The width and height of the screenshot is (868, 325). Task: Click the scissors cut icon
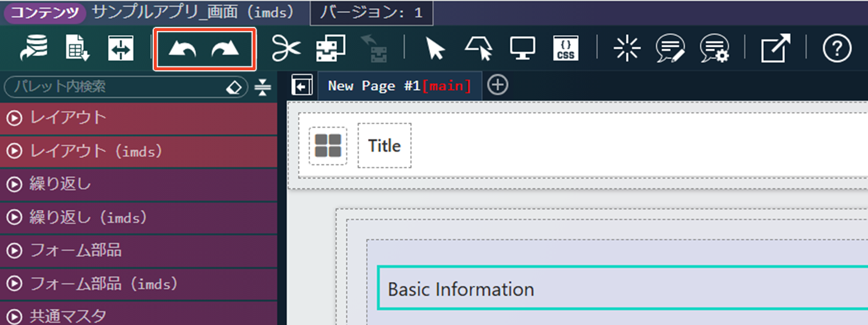point(286,49)
